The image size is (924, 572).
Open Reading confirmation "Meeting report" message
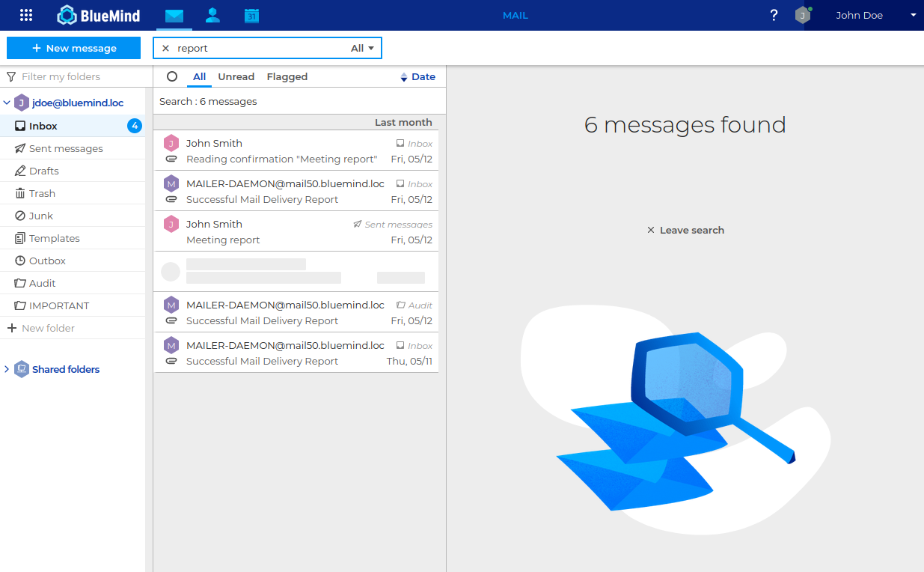point(296,150)
